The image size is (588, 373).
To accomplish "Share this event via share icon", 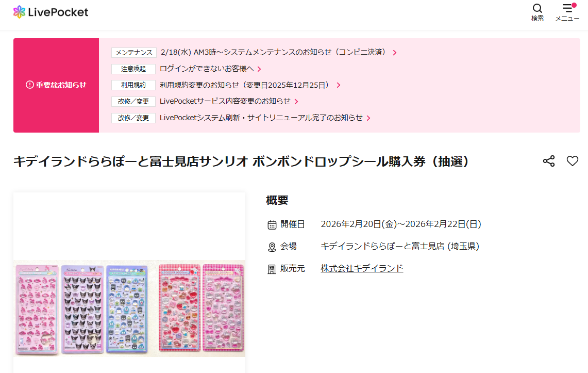I will pos(549,161).
